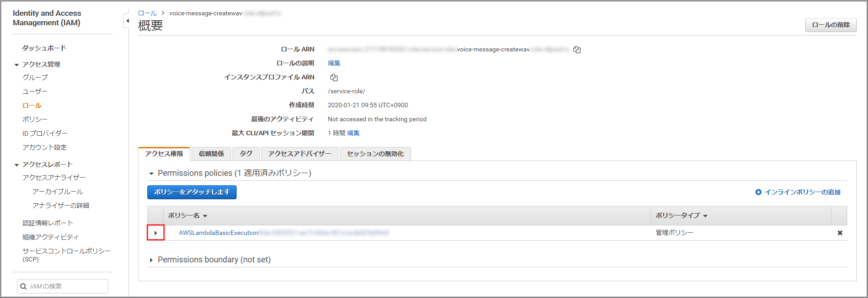Switch to the アクセス権限 tab
The image size is (868, 298).
[x=164, y=154]
